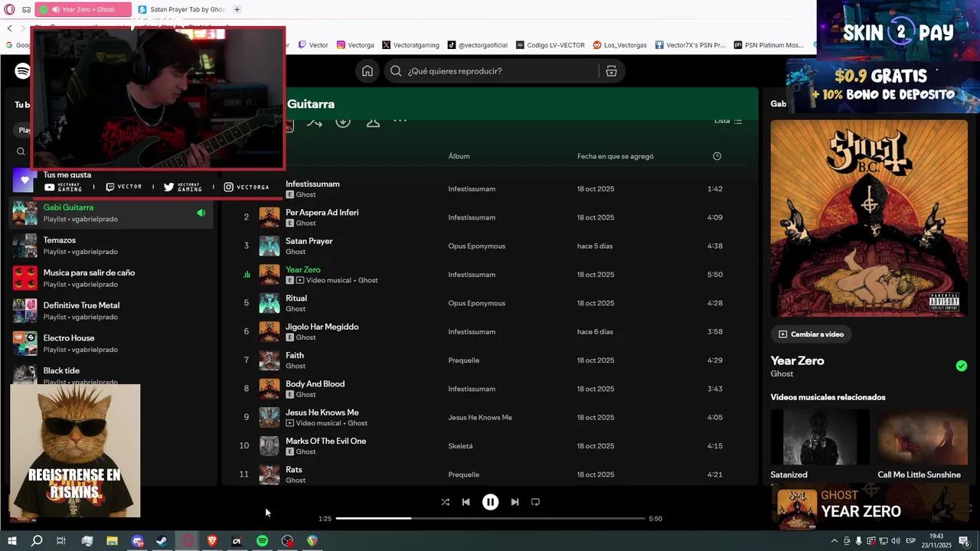Open the Browse icon in search bar
The image size is (980, 551).
click(611, 71)
